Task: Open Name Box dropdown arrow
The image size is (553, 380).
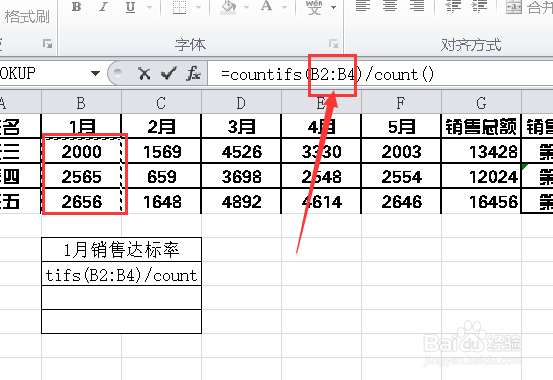Action: [x=95, y=73]
